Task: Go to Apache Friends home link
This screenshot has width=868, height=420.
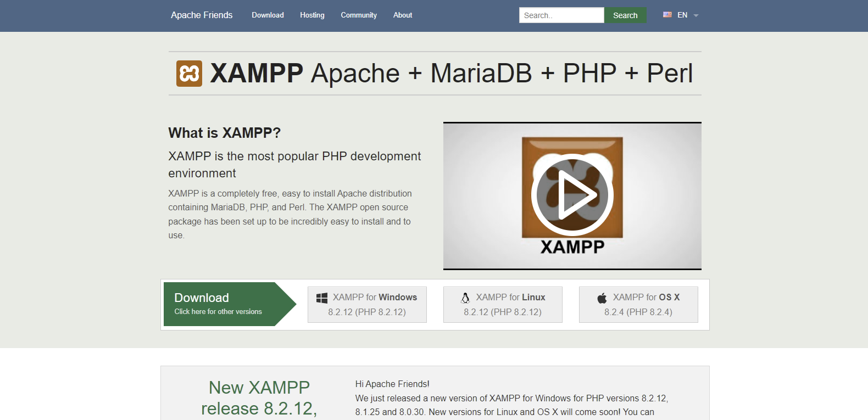Action: [x=202, y=15]
